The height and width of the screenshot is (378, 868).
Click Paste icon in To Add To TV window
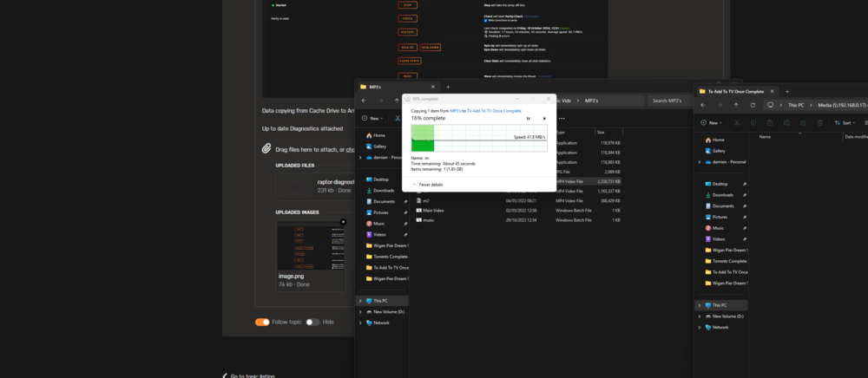click(x=770, y=123)
